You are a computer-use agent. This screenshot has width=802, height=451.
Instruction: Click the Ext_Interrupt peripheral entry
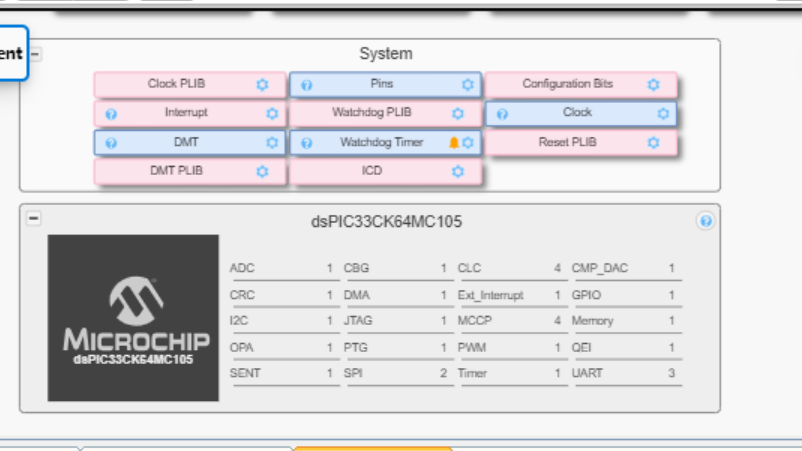511,295
